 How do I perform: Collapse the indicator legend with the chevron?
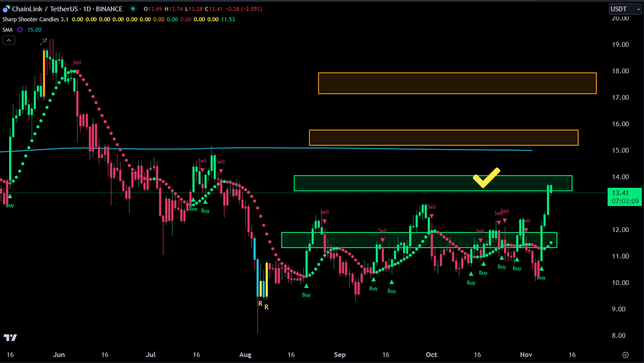pyautogui.click(x=8, y=41)
